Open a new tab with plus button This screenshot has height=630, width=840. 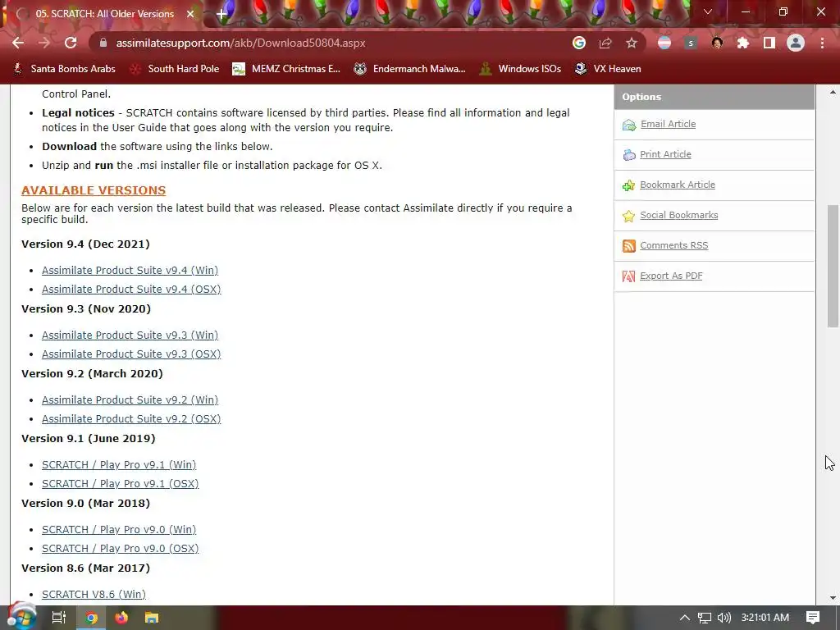click(x=221, y=14)
